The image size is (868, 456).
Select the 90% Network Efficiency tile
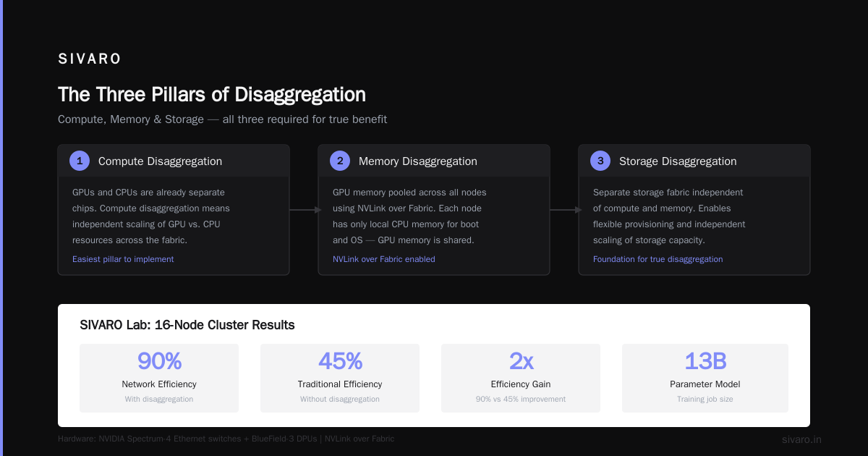pyautogui.click(x=159, y=378)
